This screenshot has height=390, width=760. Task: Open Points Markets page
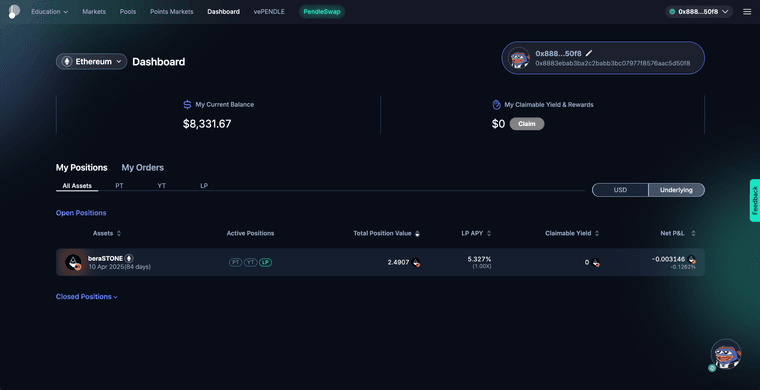point(172,12)
